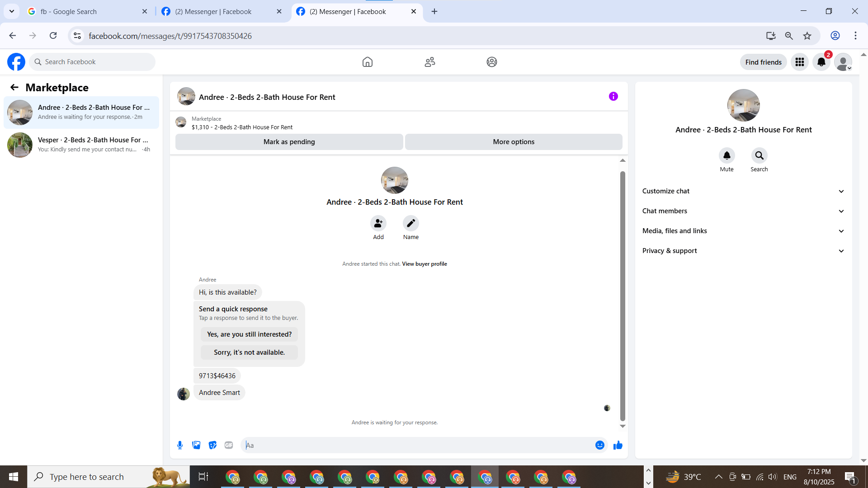Click the Search in conversation icon

click(759, 155)
